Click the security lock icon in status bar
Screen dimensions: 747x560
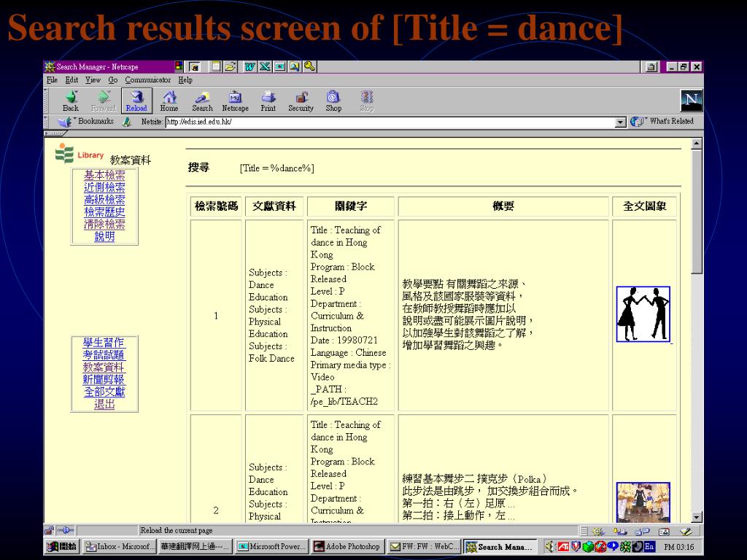click(x=49, y=531)
